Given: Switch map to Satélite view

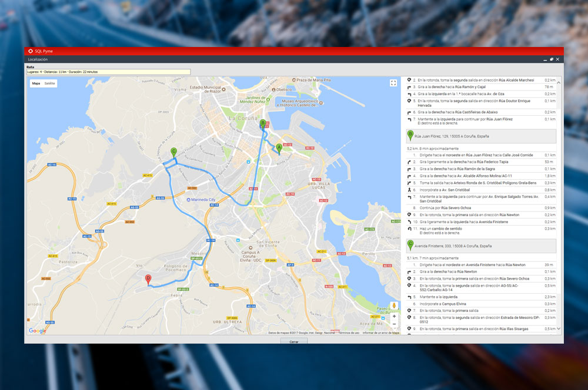Looking at the screenshot, I should click(50, 83).
